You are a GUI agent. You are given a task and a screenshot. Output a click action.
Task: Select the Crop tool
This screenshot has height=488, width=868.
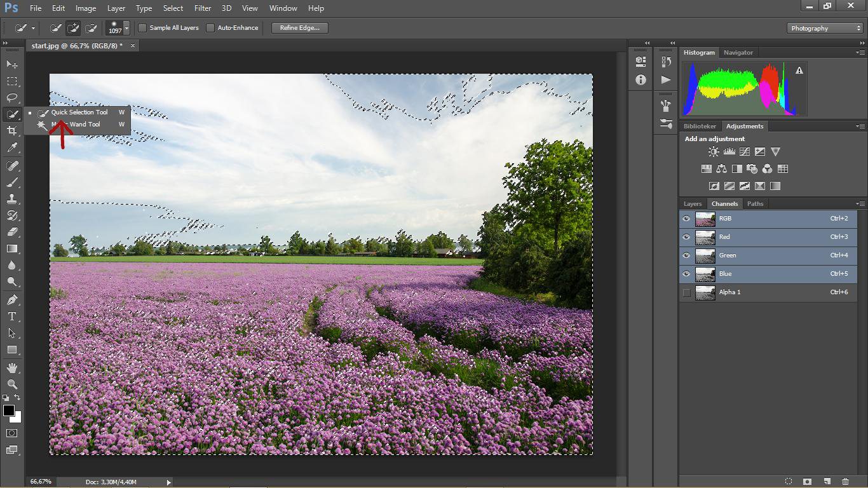coord(12,131)
